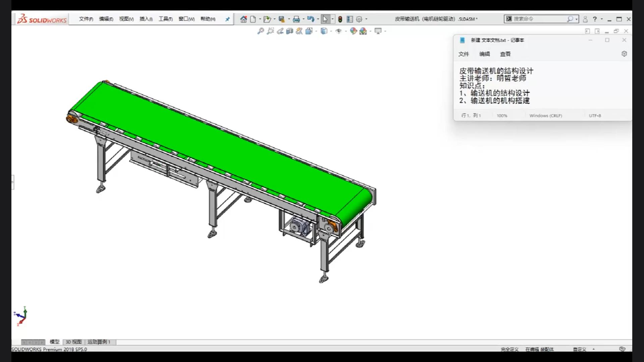Switch to the 3D 视图 tab
Image resolution: width=644 pixels, height=362 pixels.
pos(73,342)
